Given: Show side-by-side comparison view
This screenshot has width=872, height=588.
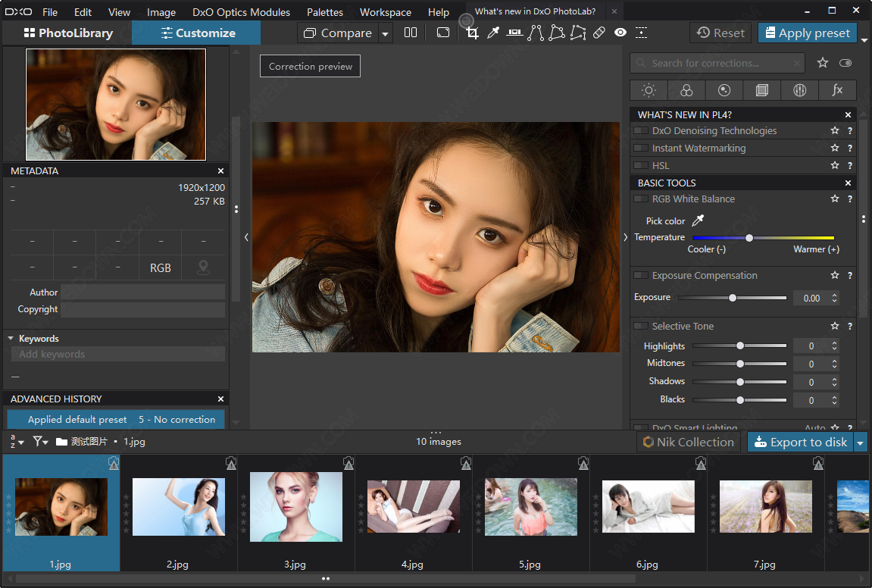Looking at the screenshot, I should coord(411,33).
